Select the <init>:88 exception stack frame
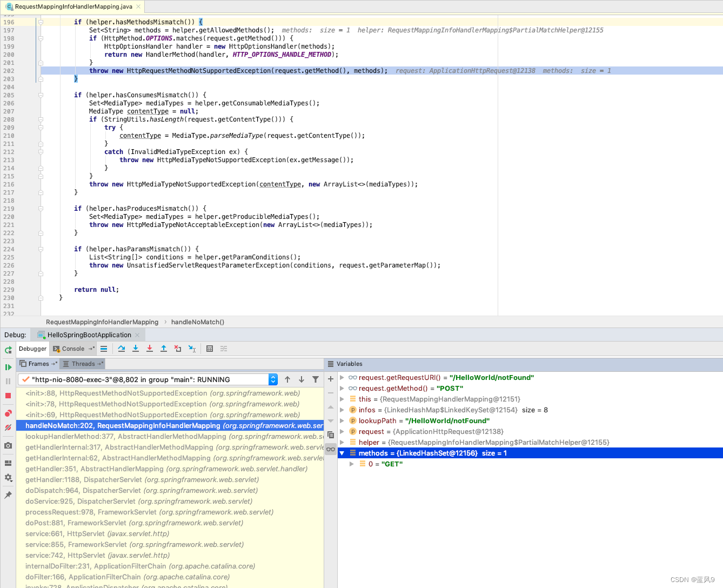 pos(170,393)
